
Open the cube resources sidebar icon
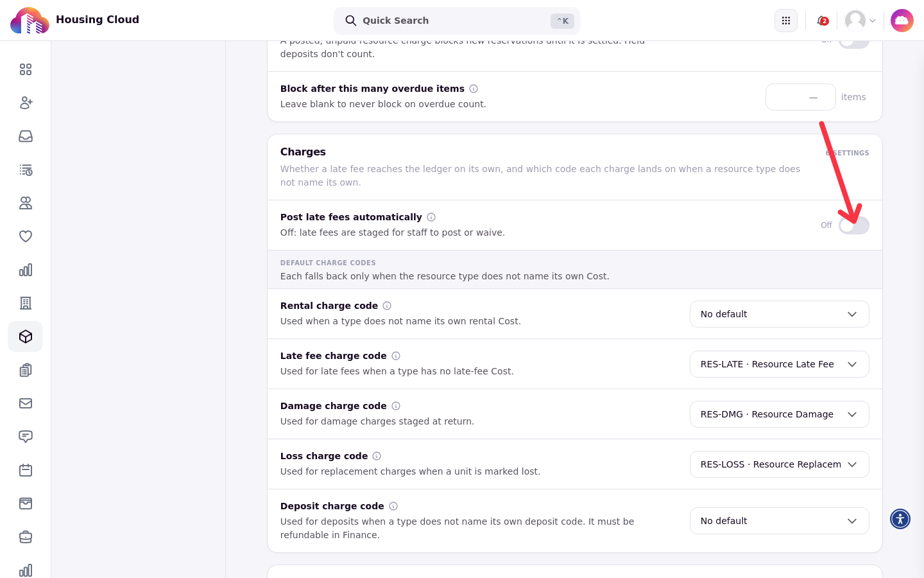coord(26,337)
